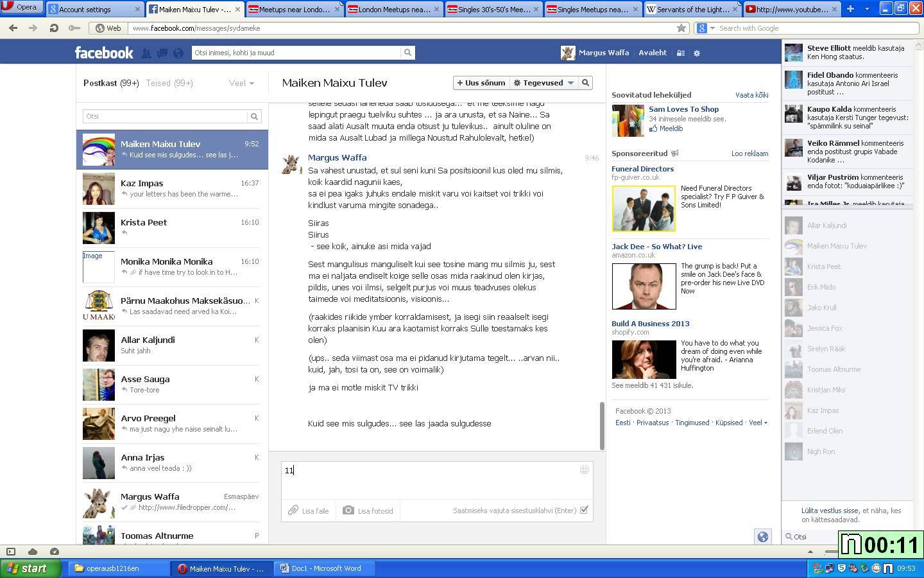Viewport: 924px width, 578px height.
Task: Click the Privaatsus footer link
Action: point(653,423)
